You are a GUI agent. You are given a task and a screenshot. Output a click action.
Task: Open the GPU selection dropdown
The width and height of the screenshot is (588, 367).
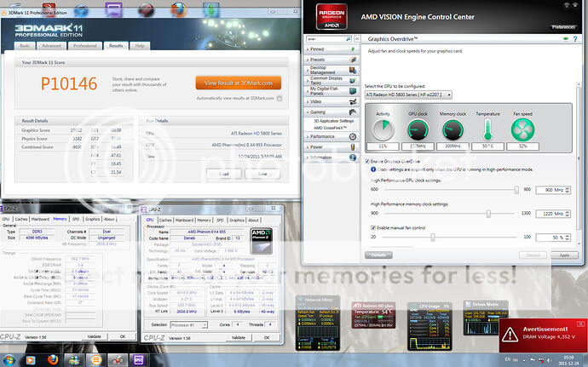pyautogui.click(x=407, y=94)
